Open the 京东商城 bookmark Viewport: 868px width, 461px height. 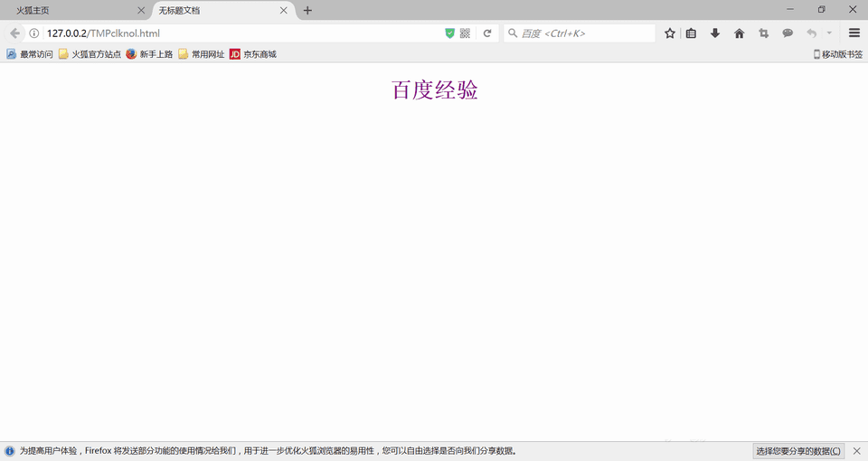(253, 54)
